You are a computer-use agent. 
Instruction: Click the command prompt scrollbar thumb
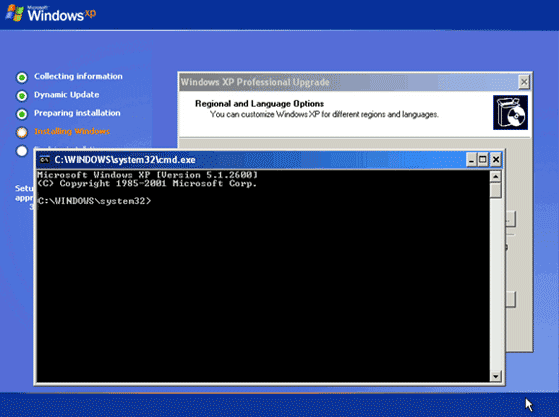pos(496,190)
